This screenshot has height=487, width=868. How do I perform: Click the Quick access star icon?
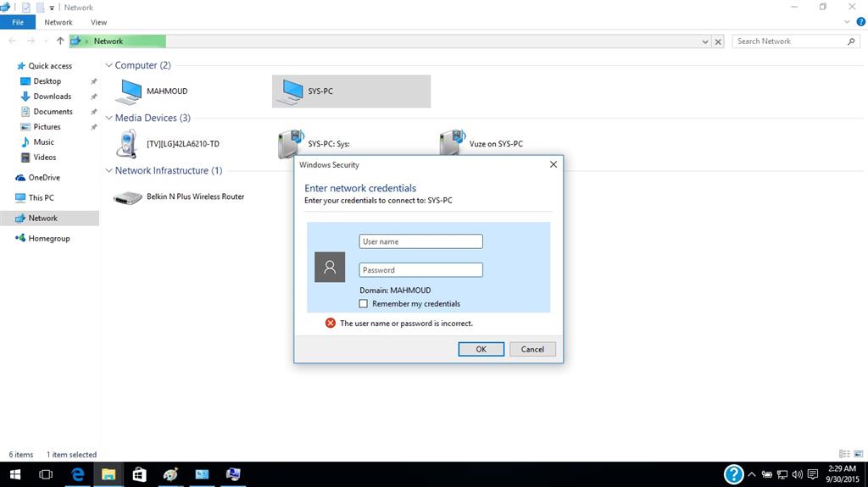(x=21, y=66)
